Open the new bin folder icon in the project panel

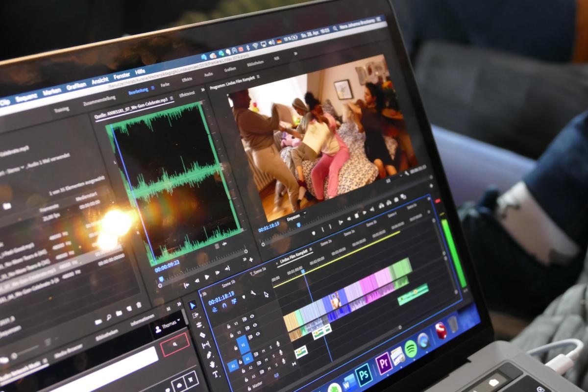tap(119, 314)
